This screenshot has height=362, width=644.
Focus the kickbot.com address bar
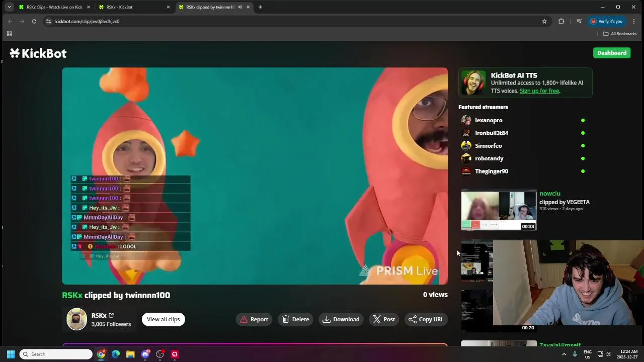[292, 21]
